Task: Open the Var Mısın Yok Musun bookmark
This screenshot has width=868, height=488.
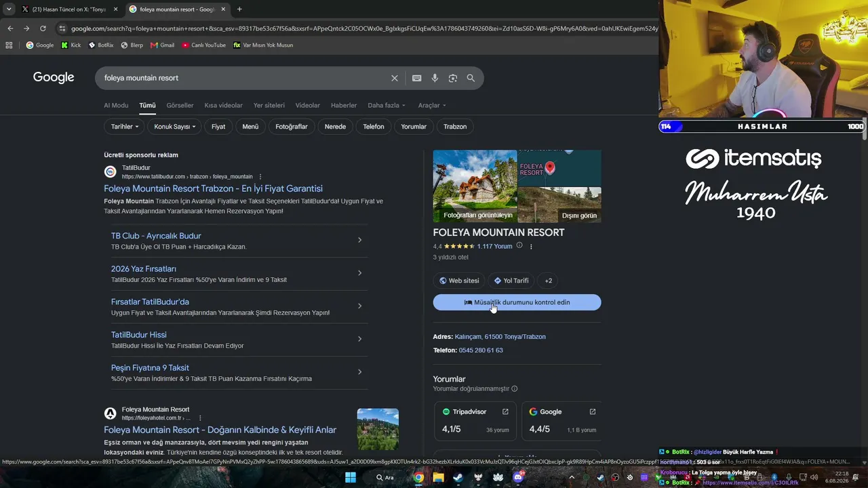Action: (x=263, y=45)
